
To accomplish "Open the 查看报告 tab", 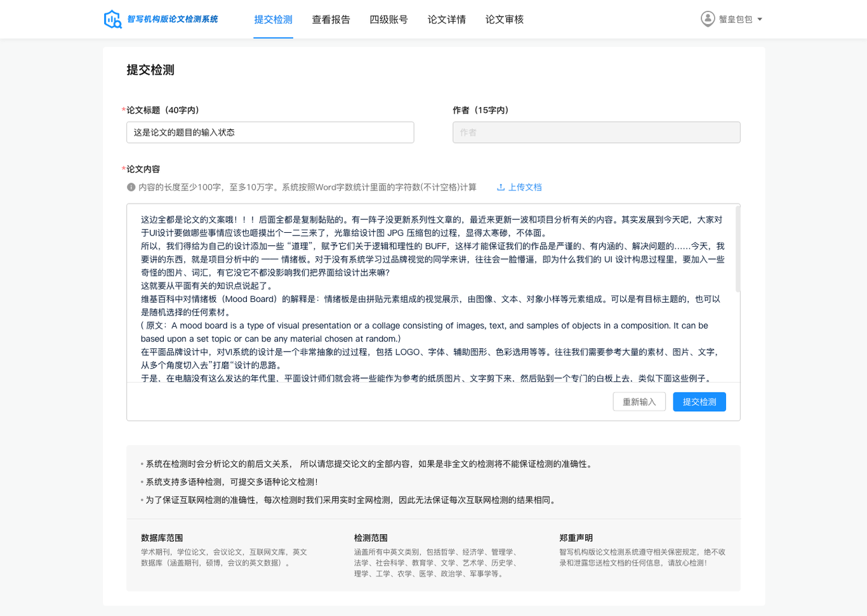I will (331, 20).
